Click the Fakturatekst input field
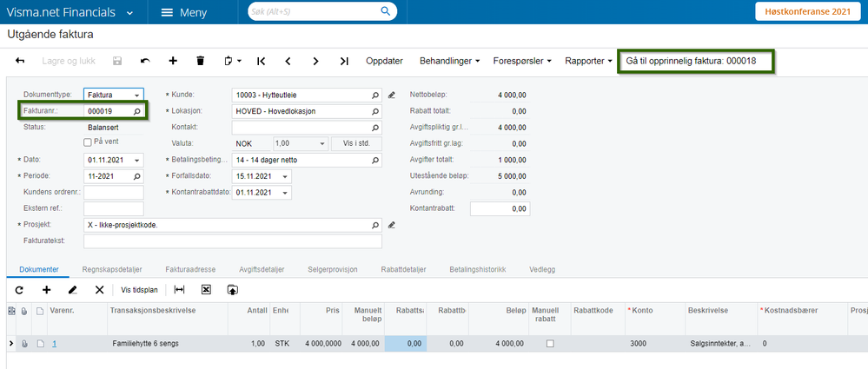Image resolution: width=868 pixels, height=369 pixels. (232, 241)
